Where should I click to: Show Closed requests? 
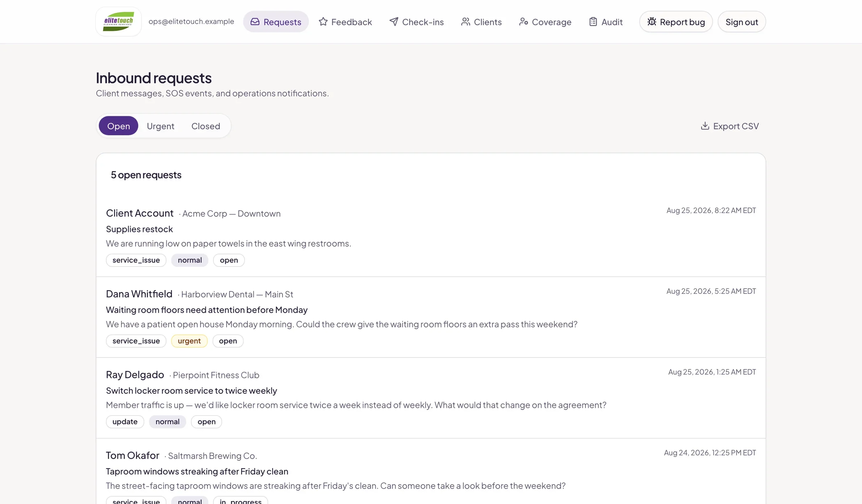205,126
